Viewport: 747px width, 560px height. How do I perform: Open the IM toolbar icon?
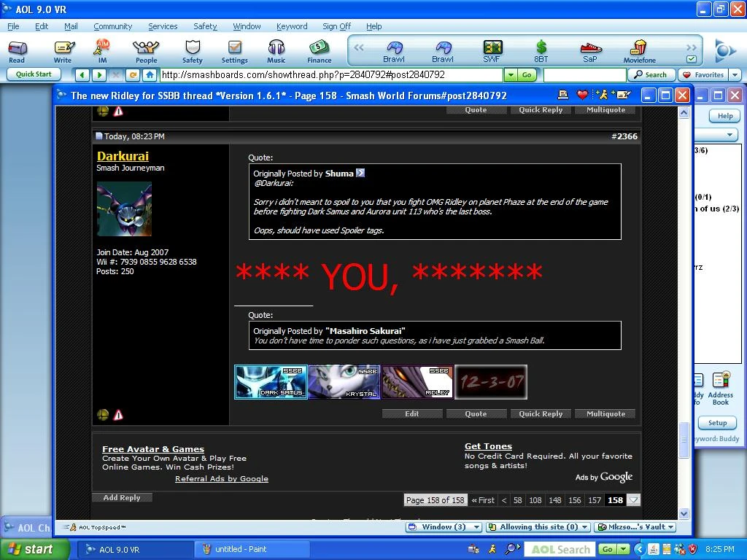point(102,52)
